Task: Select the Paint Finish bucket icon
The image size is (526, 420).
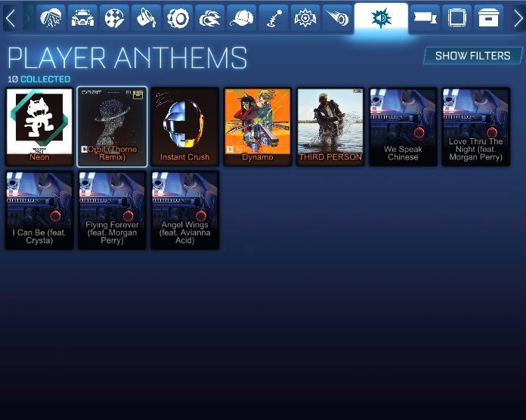Action: (147, 18)
